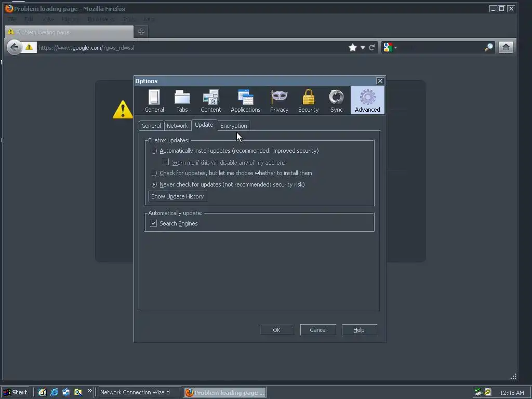Confirm options with OK button
Image resolution: width=532 pixels, height=399 pixels.
pyautogui.click(x=276, y=330)
